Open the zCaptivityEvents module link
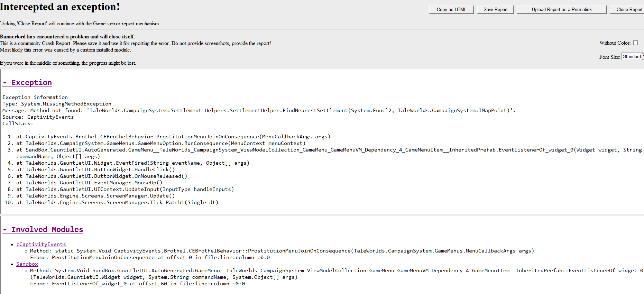Screen dimensions: 644x294 [41, 244]
